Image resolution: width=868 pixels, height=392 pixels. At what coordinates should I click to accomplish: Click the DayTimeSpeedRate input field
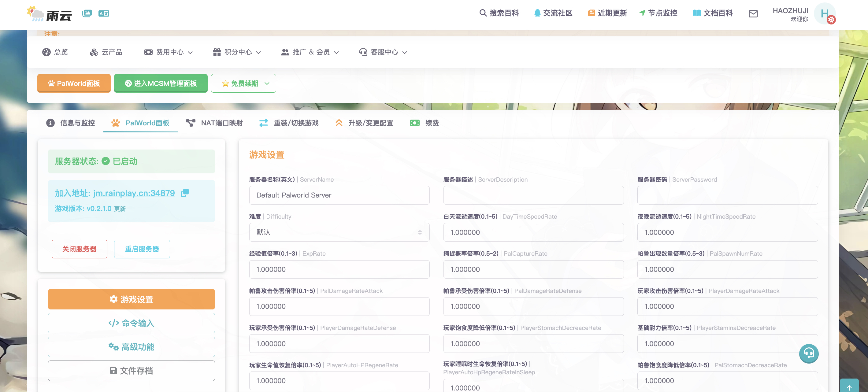click(x=533, y=232)
